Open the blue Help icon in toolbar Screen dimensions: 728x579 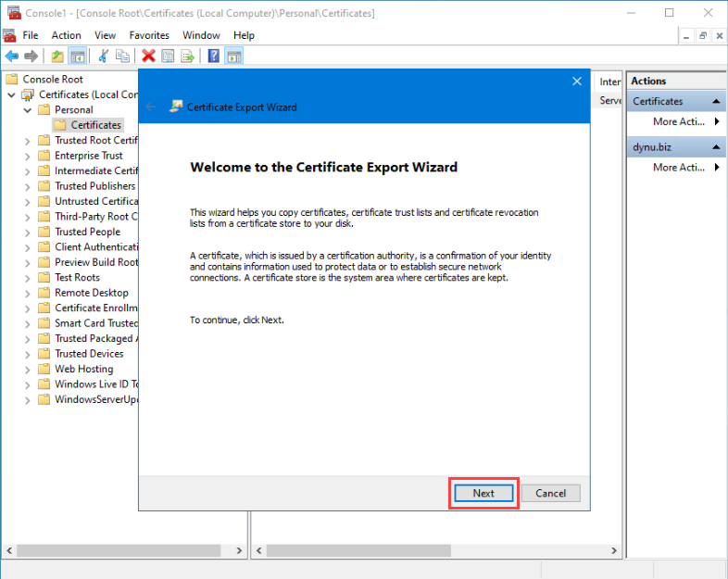[214, 57]
